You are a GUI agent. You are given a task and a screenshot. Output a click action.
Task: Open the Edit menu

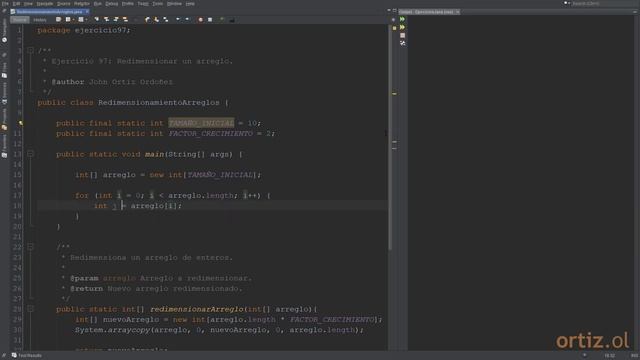16,4
